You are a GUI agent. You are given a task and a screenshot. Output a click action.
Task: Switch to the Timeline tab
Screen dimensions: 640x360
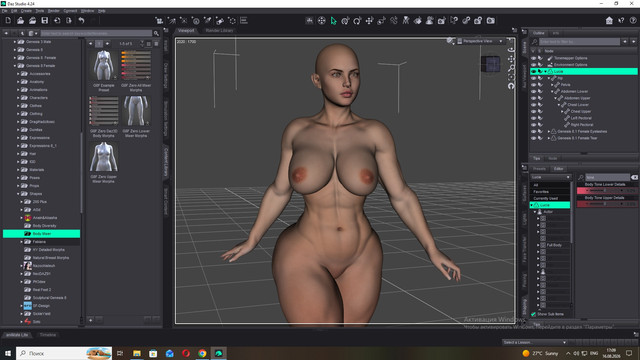(x=48, y=335)
